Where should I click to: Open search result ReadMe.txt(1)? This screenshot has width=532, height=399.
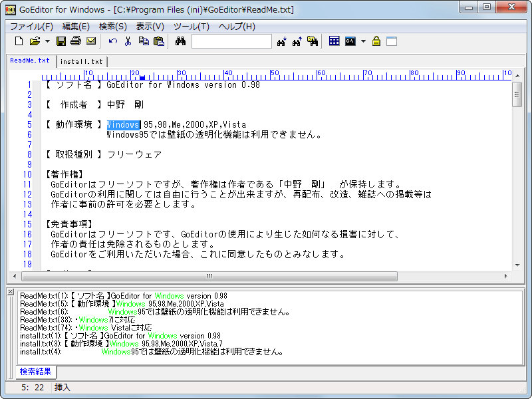pos(124,296)
